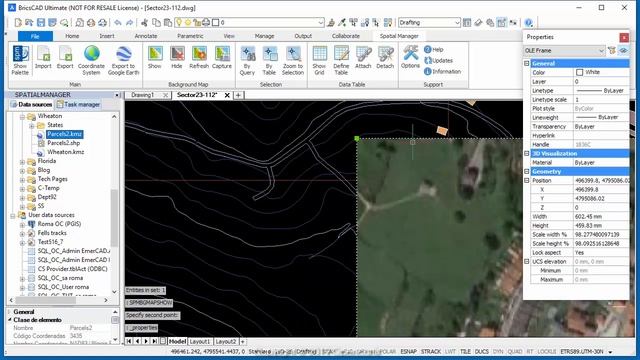Click the Undo arrow icon

coord(118,22)
